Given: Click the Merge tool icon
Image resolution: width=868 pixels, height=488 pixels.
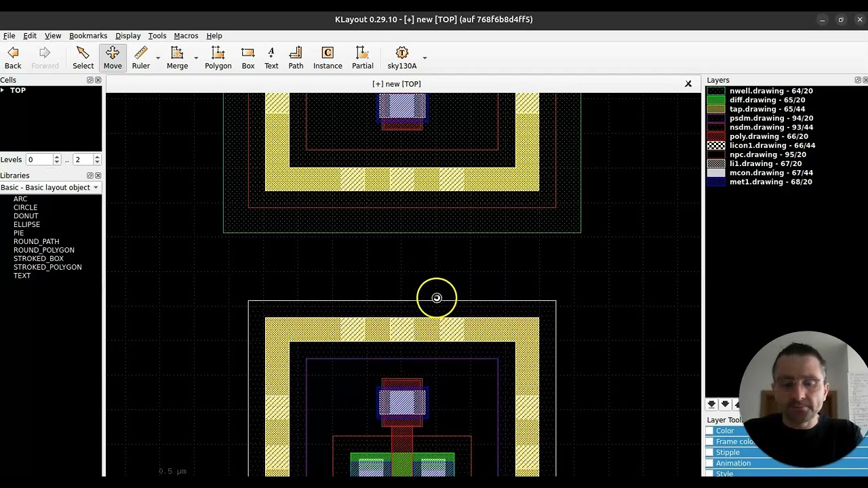Looking at the screenshot, I should [177, 58].
